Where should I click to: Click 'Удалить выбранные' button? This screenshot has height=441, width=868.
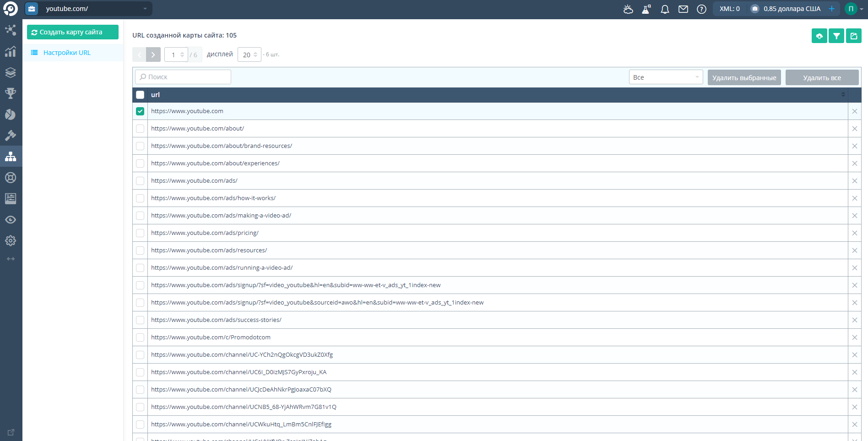tap(744, 77)
